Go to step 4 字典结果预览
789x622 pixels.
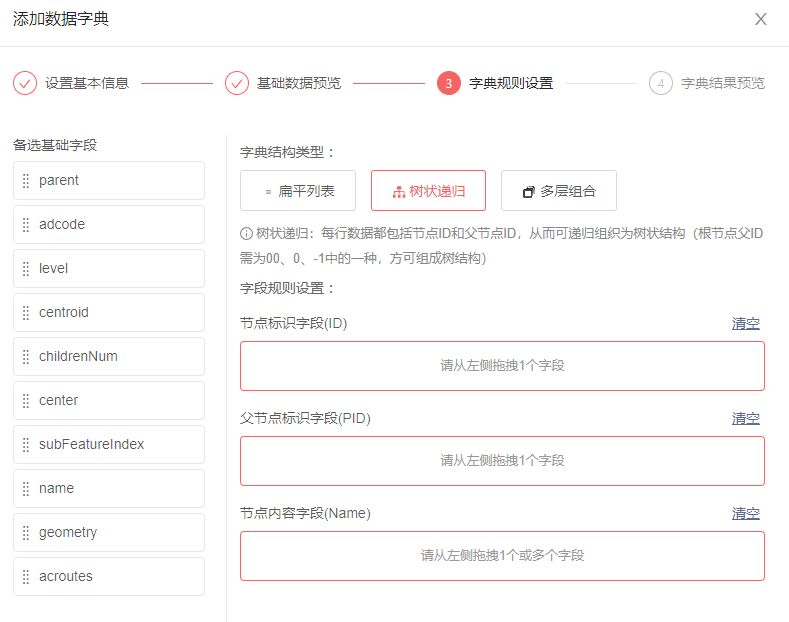point(661,83)
